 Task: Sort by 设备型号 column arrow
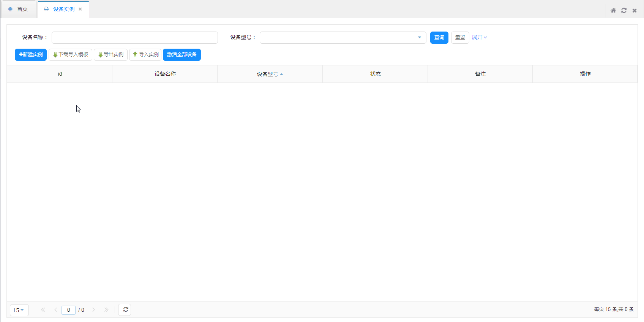(x=281, y=74)
